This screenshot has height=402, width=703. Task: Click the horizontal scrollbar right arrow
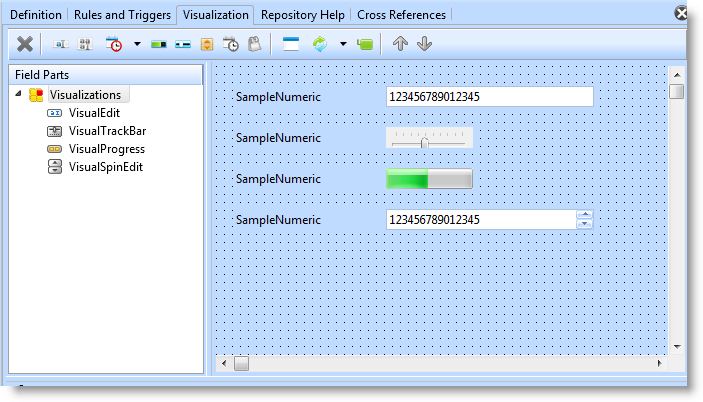click(660, 363)
